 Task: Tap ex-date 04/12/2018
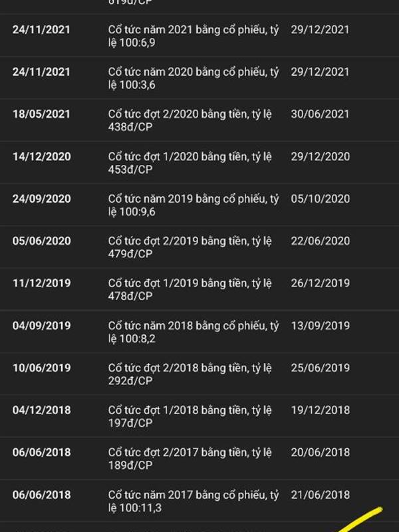(42, 410)
